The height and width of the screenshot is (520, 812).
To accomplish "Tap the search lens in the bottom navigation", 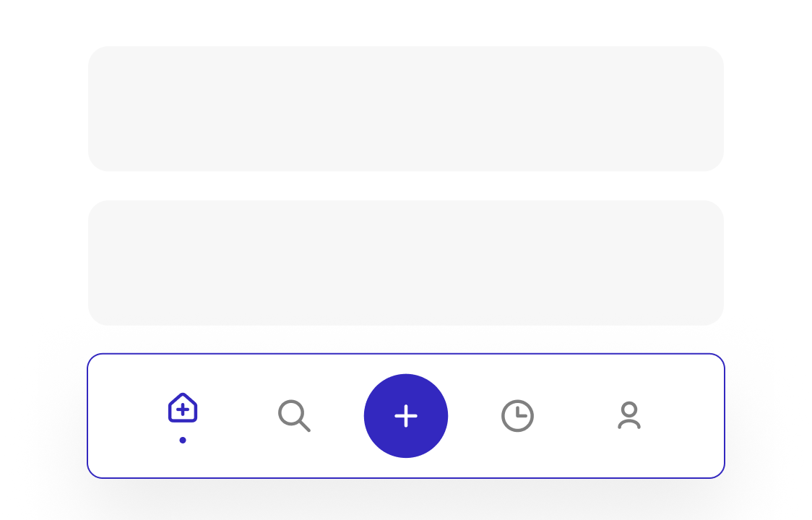I will point(294,416).
